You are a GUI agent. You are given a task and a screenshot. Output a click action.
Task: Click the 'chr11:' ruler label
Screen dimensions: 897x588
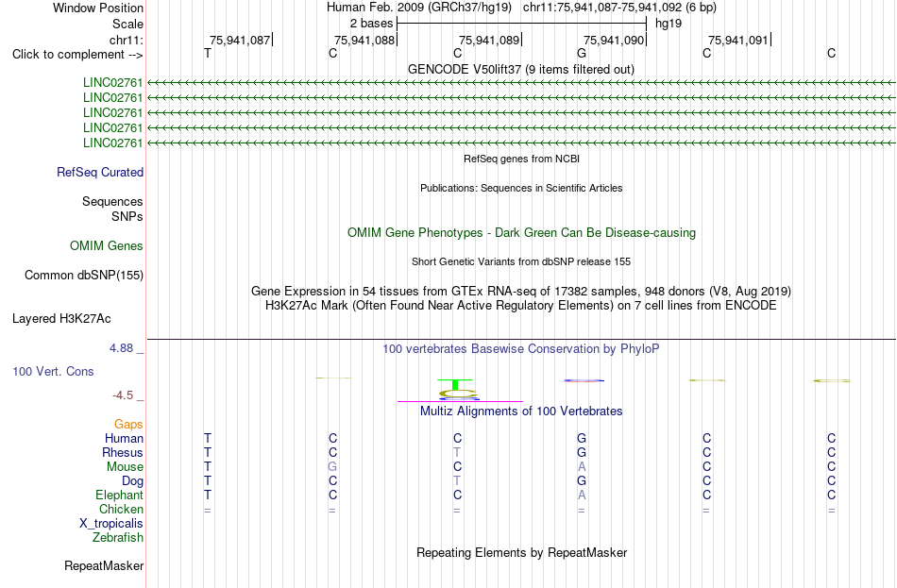(x=126, y=40)
